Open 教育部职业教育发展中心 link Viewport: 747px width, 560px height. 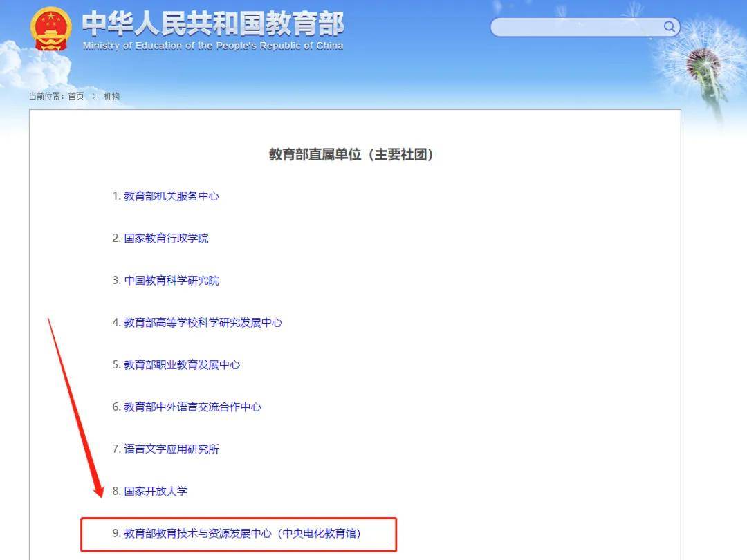point(182,365)
